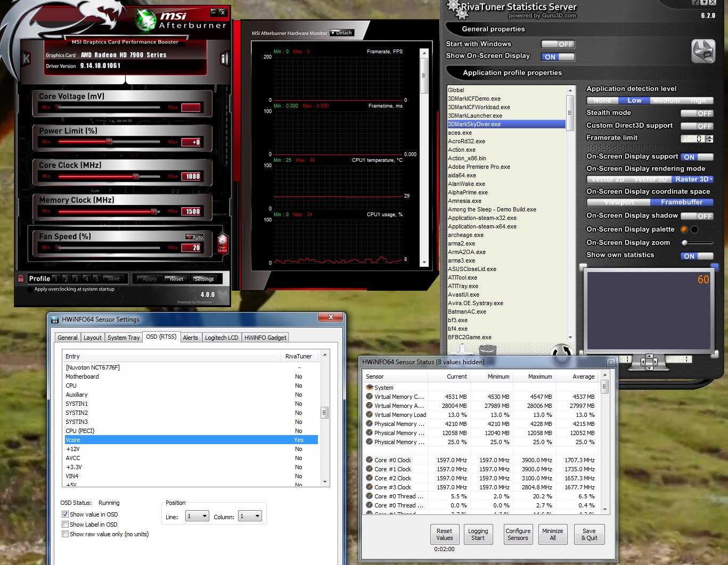
Task: Switch to the Logitech LCD tab
Action: (222, 338)
